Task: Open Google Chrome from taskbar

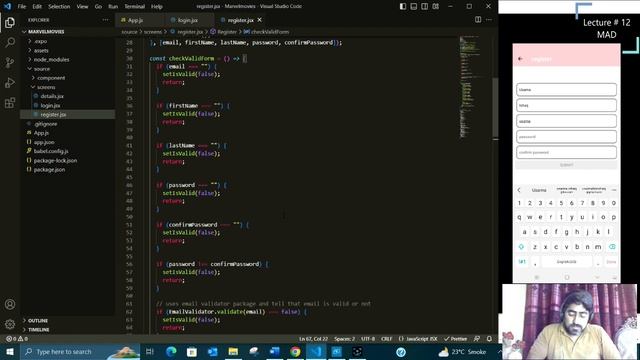Action: (295, 351)
